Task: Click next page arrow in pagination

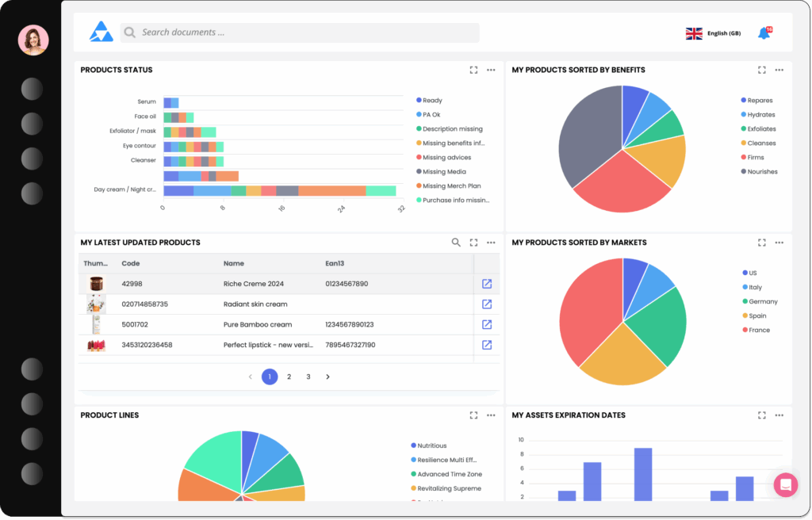Action: coord(328,377)
